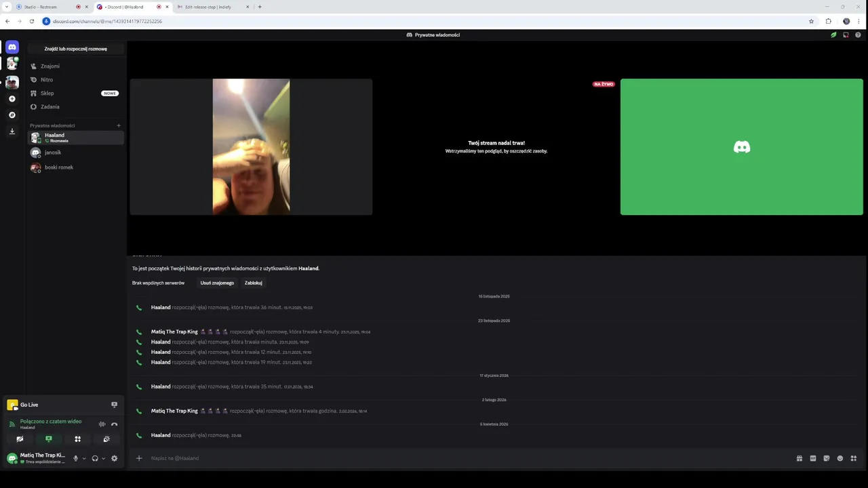Click the discord.com address bar
The height and width of the screenshot is (488, 868).
point(429,21)
